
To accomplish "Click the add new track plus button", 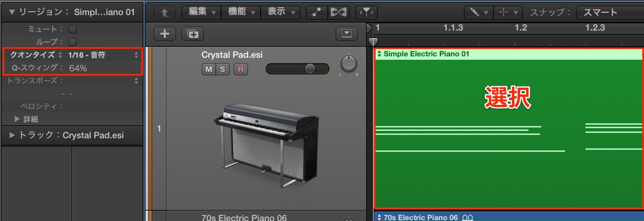I will point(165,34).
